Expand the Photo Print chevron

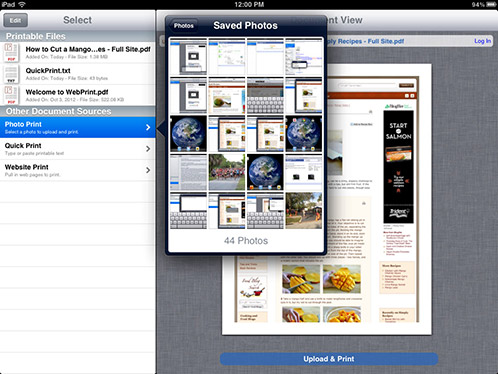pos(148,127)
